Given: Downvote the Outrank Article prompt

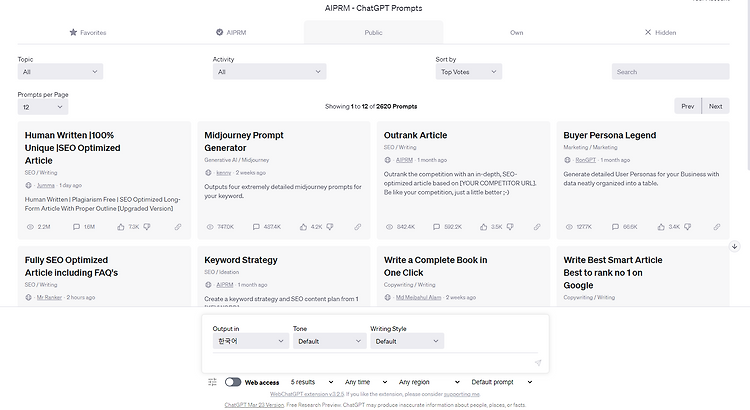Looking at the screenshot, I should tap(510, 227).
